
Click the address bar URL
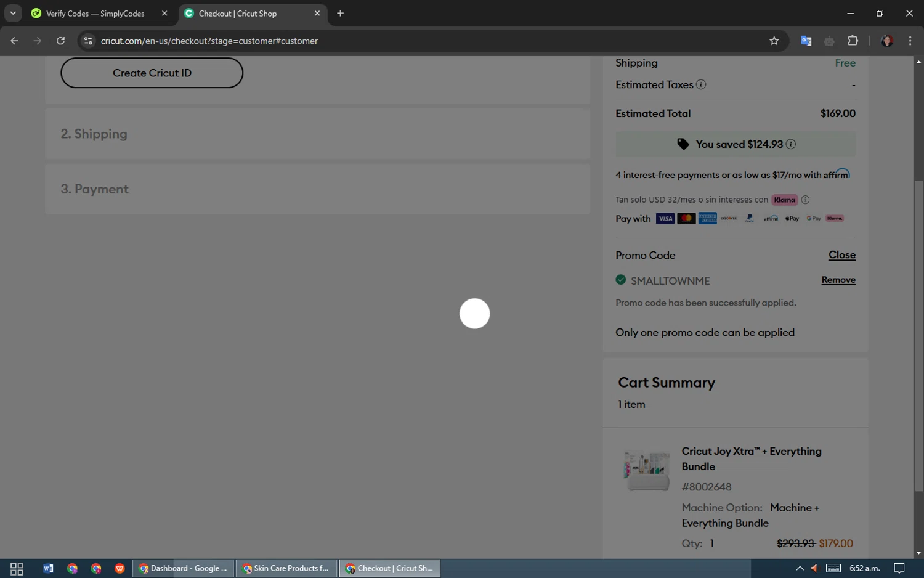click(x=209, y=41)
